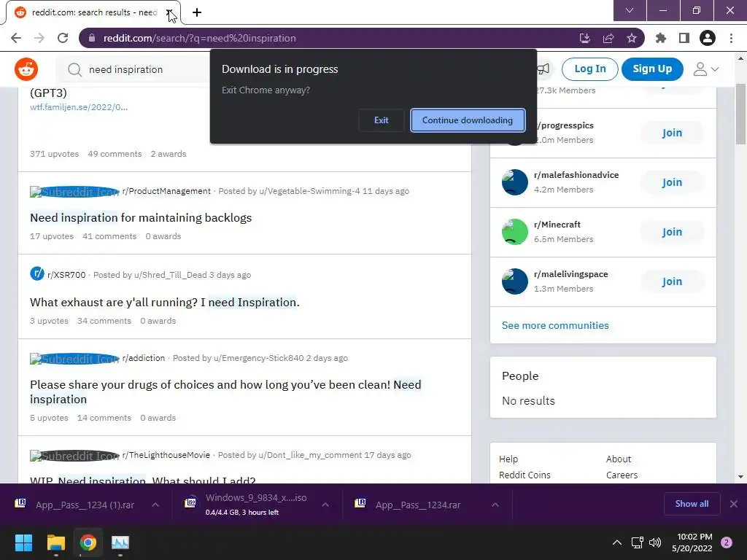Click the About footer link
The width and height of the screenshot is (747, 560).
pyautogui.click(x=619, y=459)
